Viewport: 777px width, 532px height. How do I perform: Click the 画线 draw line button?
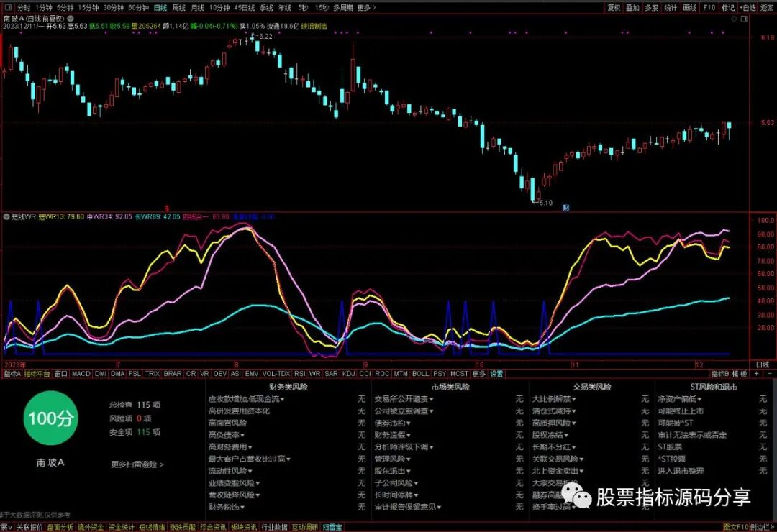(x=690, y=8)
